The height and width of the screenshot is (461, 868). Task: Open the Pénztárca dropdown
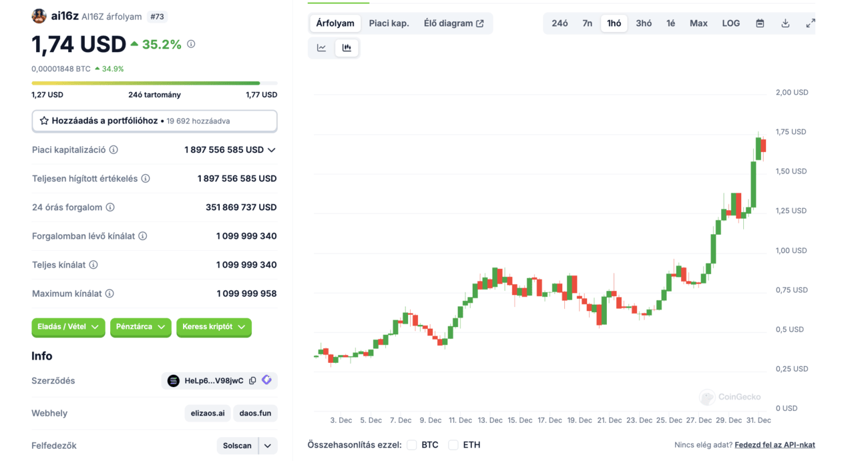140,327
